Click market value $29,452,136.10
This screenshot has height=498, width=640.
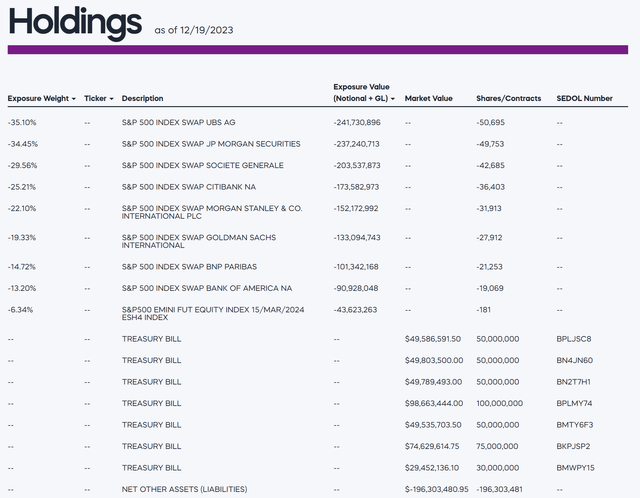tap(432, 468)
